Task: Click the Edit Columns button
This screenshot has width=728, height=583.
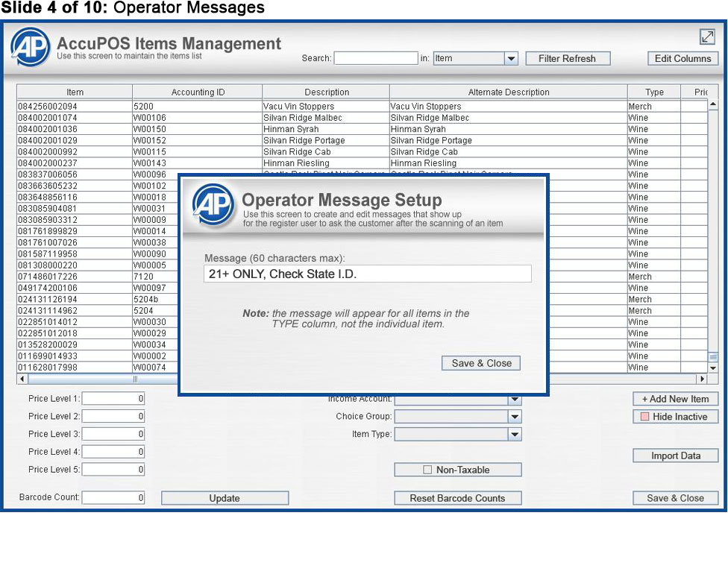Action: point(682,59)
